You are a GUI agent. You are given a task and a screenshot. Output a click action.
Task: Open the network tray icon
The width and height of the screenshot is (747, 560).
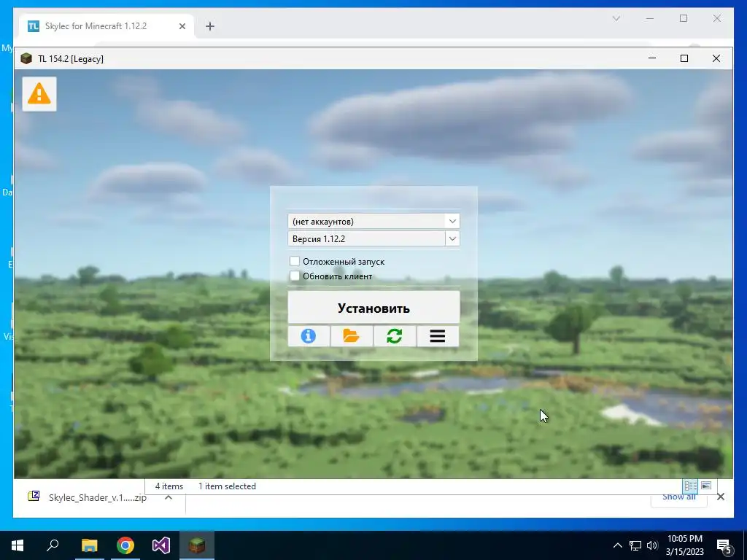click(x=635, y=545)
